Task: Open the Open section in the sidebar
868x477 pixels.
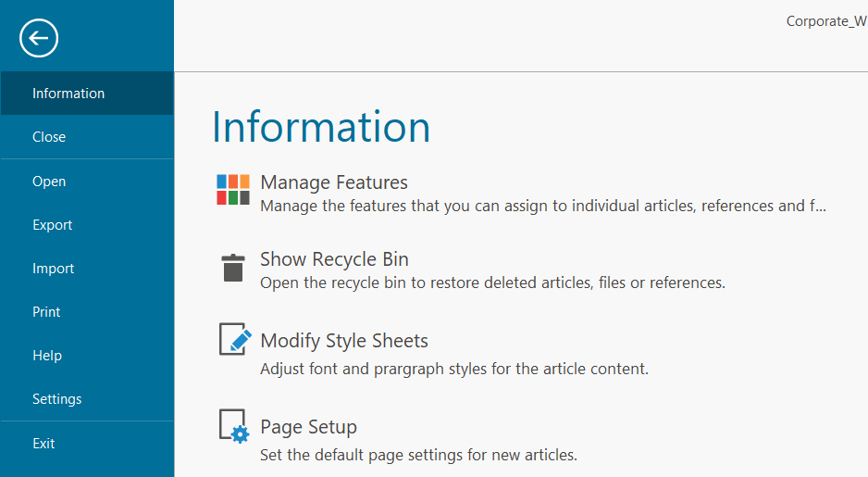Action: (49, 182)
